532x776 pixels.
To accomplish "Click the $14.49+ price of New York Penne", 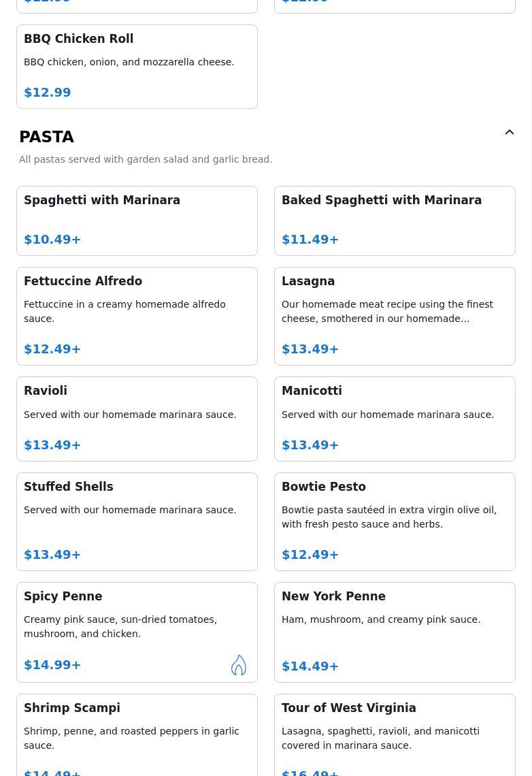I will (x=310, y=666).
